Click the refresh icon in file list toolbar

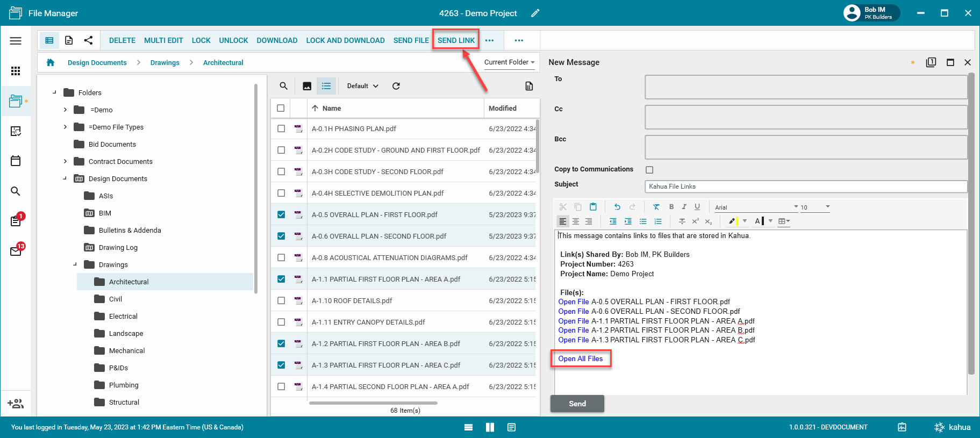click(x=396, y=86)
